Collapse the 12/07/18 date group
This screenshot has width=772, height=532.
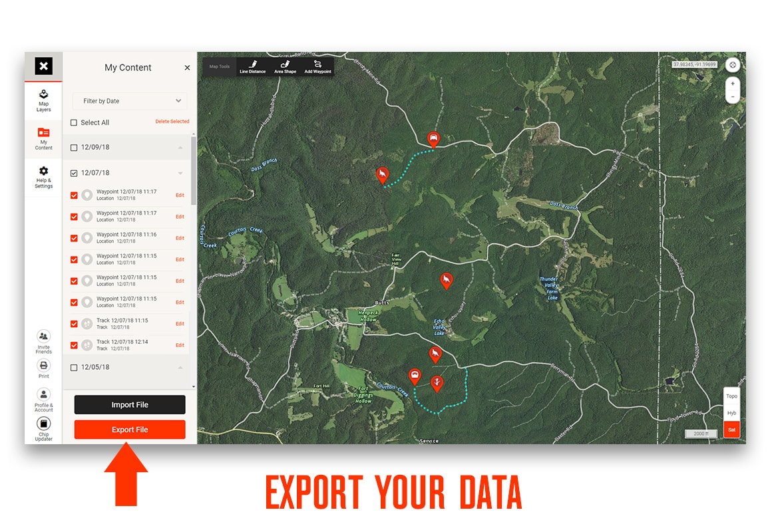(x=180, y=174)
